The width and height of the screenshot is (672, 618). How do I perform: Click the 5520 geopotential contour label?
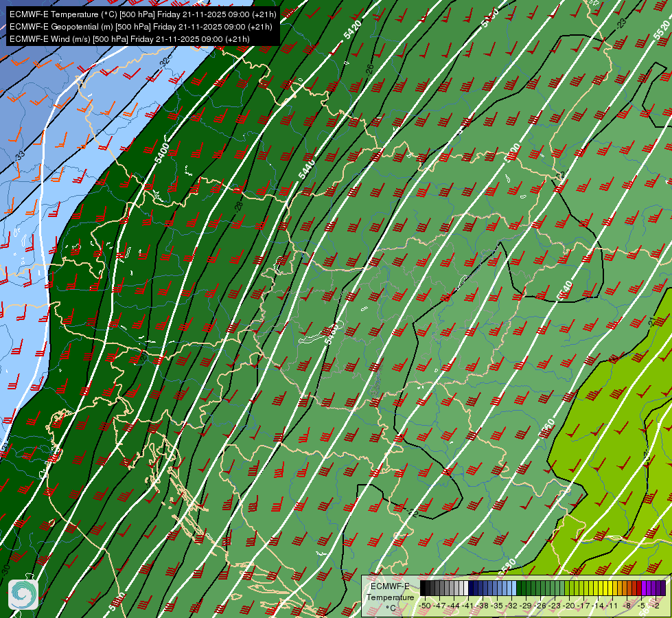[x=662, y=30]
